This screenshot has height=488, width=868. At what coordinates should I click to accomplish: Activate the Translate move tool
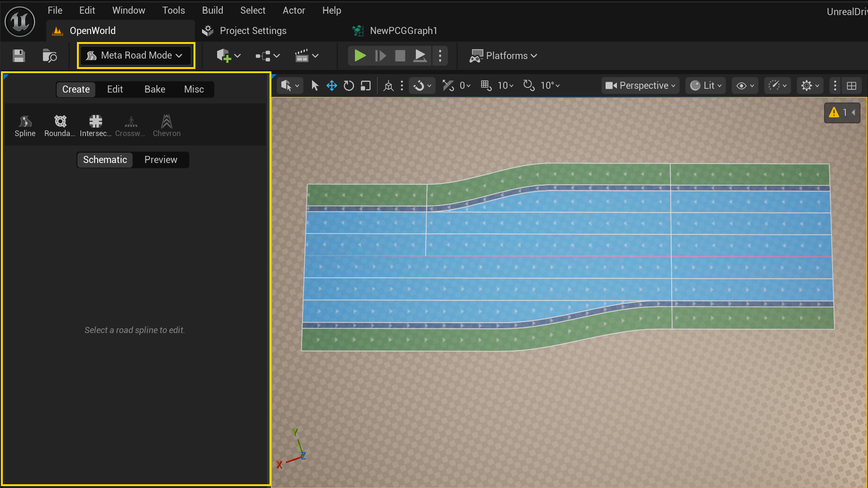pos(332,86)
